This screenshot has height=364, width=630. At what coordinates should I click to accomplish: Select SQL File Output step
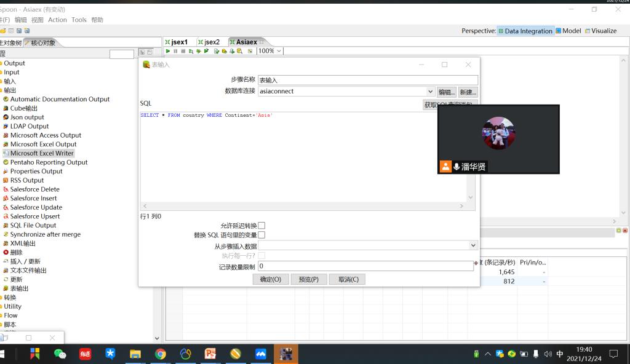pyautogui.click(x=33, y=226)
